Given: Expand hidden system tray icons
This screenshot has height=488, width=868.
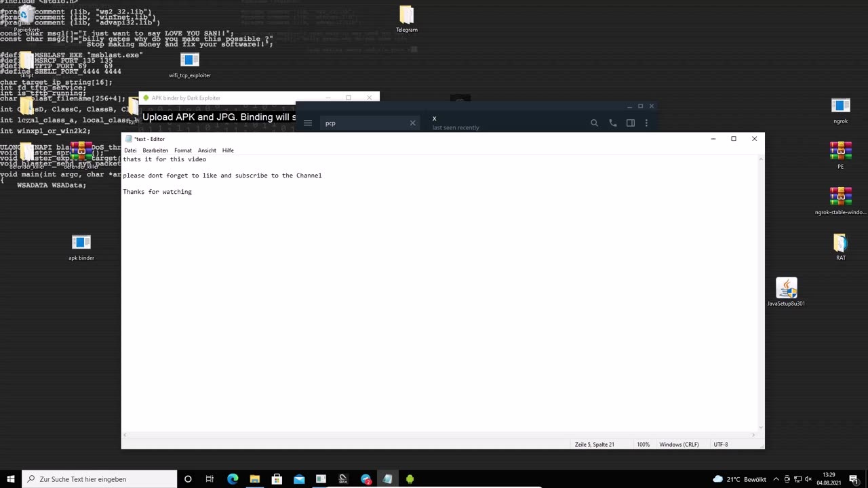Looking at the screenshot, I should click(776, 479).
